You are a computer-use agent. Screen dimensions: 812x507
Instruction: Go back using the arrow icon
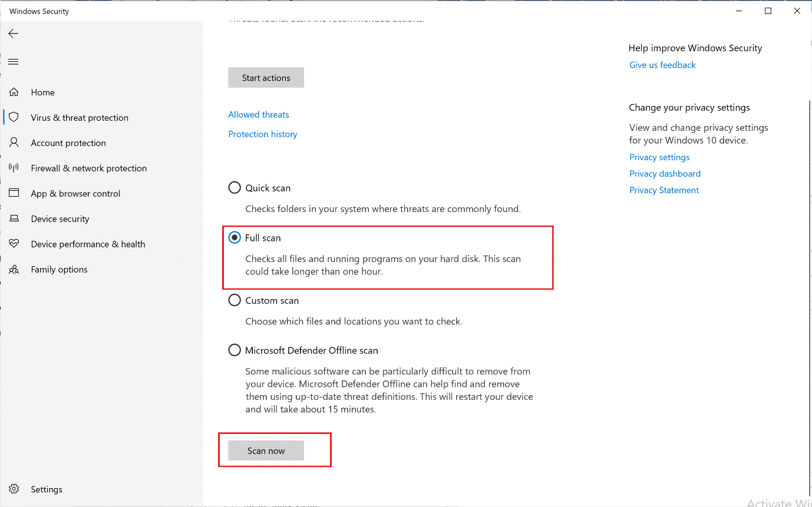point(13,34)
